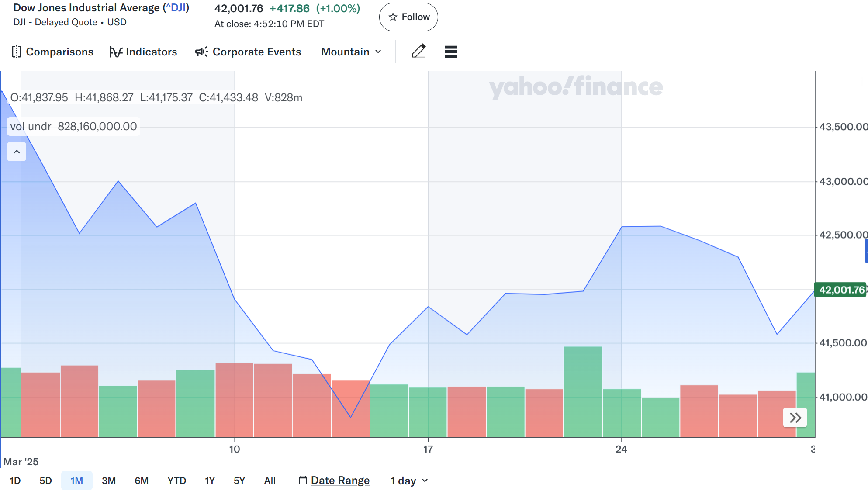Screen dimensions: 868x491
Task: Activate the pencil drawing tool icon
Action: [418, 52]
